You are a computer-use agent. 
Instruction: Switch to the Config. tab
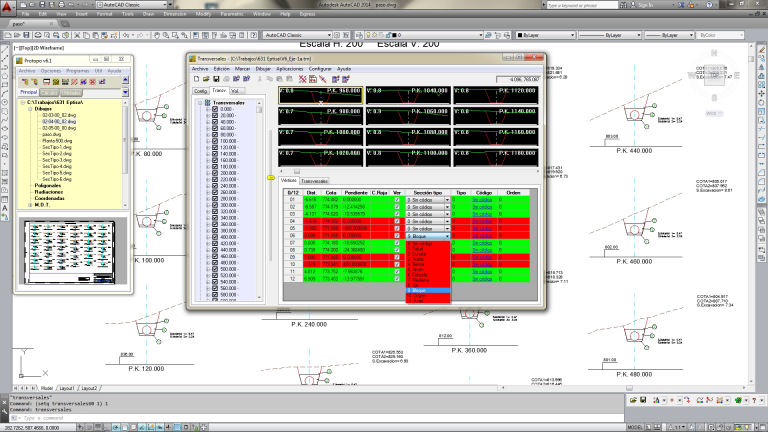[200, 91]
